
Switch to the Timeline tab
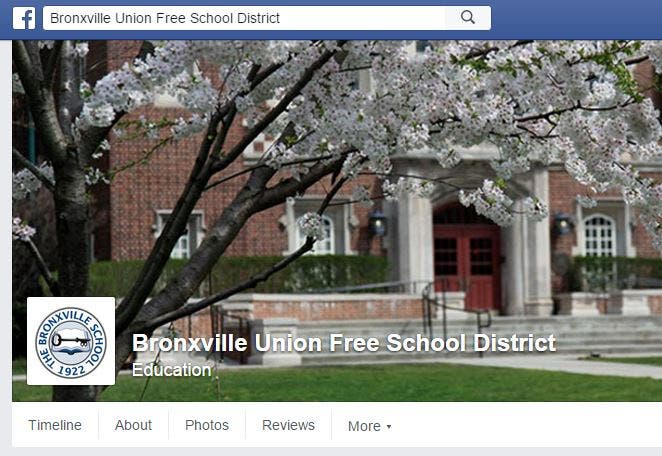pyautogui.click(x=55, y=425)
